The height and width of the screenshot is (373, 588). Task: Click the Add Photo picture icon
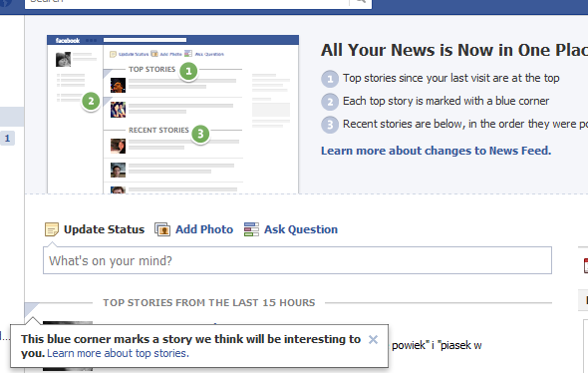click(162, 229)
